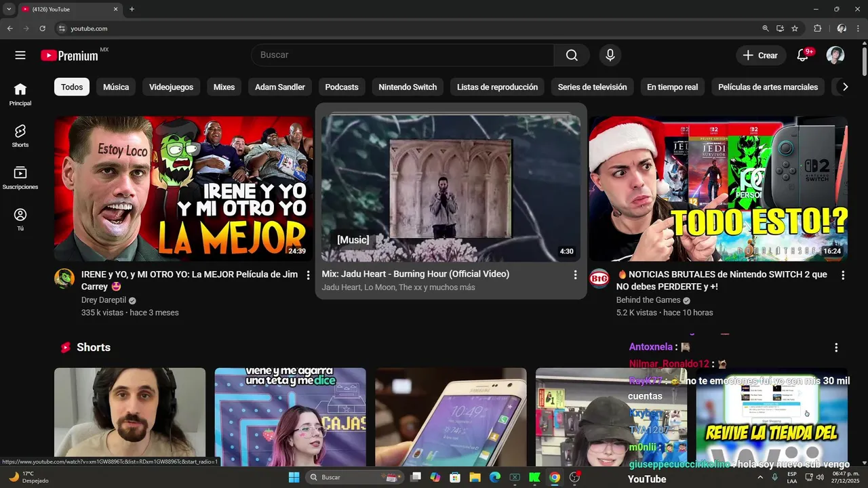Screen dimensions: 868x488
Task: Filter by Música chip
Action: [116, 87]
